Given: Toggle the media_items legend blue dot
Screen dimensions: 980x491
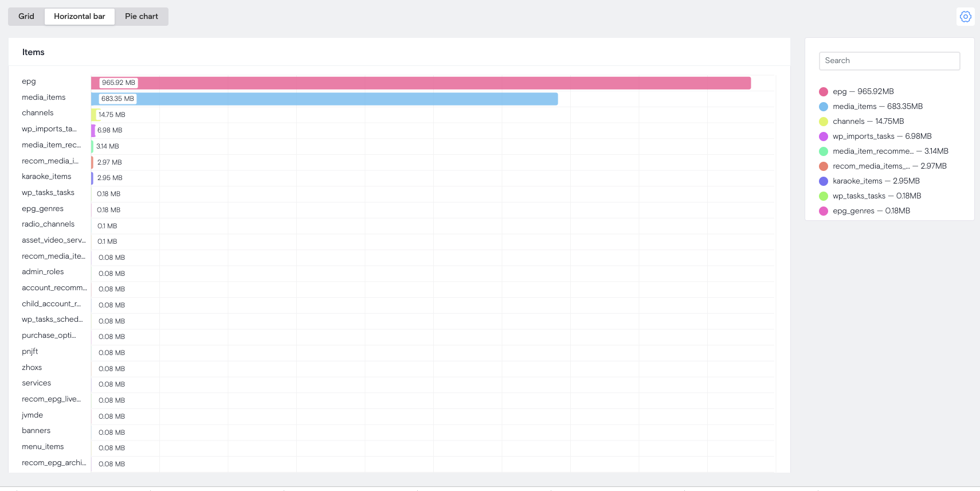Looking at the screenshot, I should [824, 107].
